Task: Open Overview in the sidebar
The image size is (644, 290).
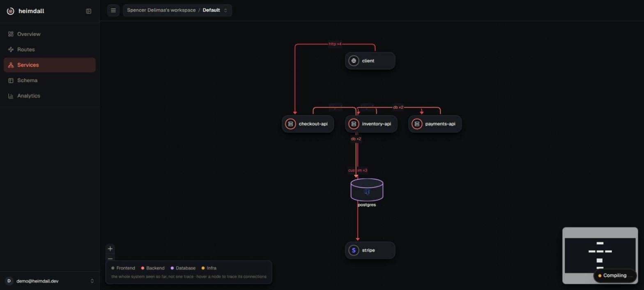Action: [50, 34]
